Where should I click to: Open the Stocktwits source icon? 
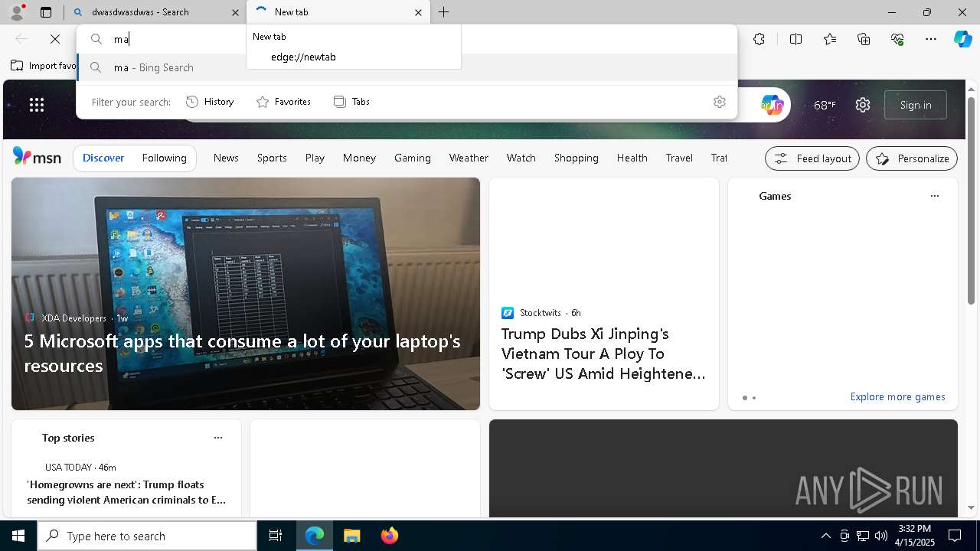(x=507, y=313)
